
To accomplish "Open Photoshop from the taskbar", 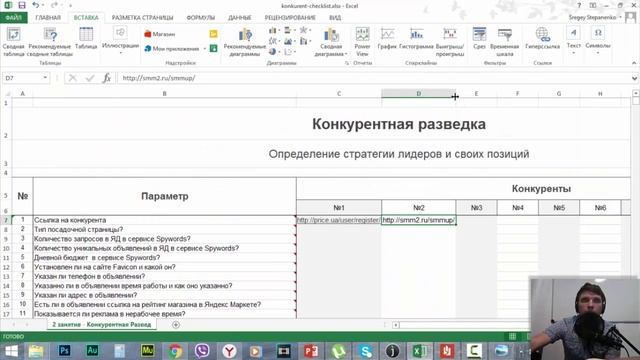I will pos(64,351).
